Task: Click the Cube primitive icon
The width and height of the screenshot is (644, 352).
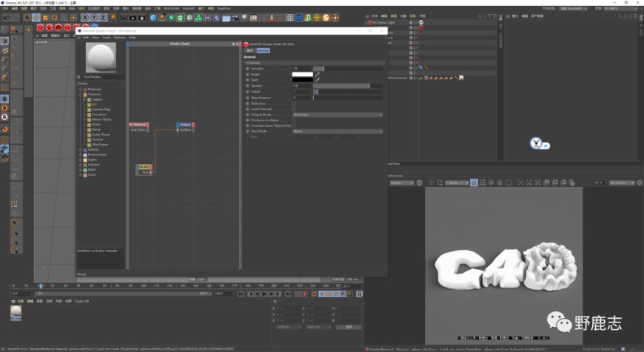Action: [x=153, y=18]
